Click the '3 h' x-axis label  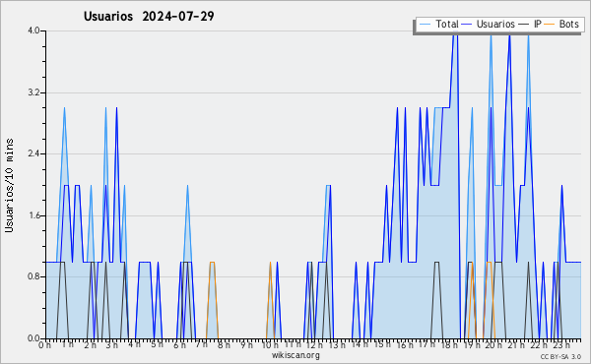[112, 344]
